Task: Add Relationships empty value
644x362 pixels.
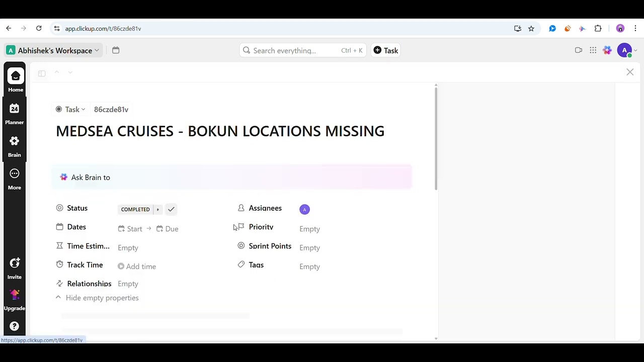Action: tap(128, 284)
